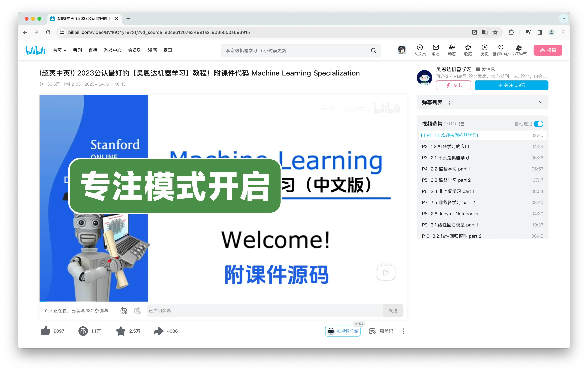Open the danmaku settings icon

(x=137, y=311)
